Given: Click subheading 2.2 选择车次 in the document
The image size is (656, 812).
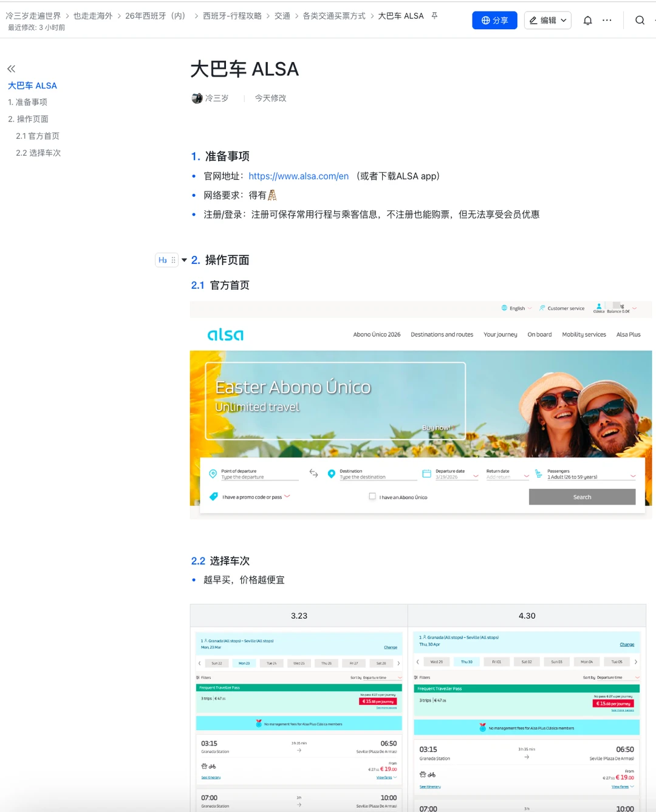Looking at the screenshot, I should [x=220, y=561].
